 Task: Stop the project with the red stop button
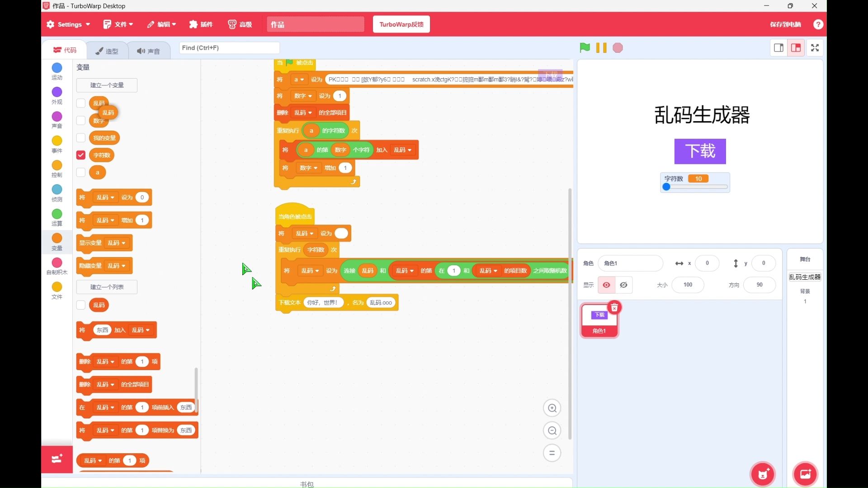(x=618, y=47)
